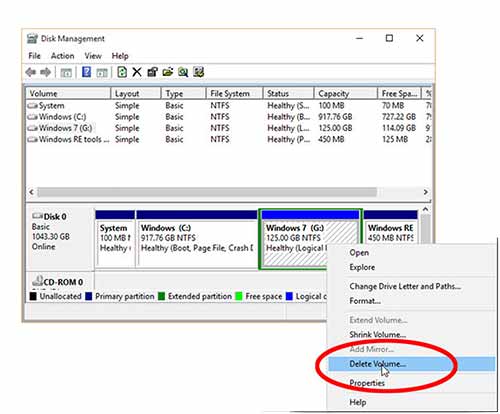500x414 pixels.
Task: Open the Help menu in menu bar
Action: [x=120, y=56]
